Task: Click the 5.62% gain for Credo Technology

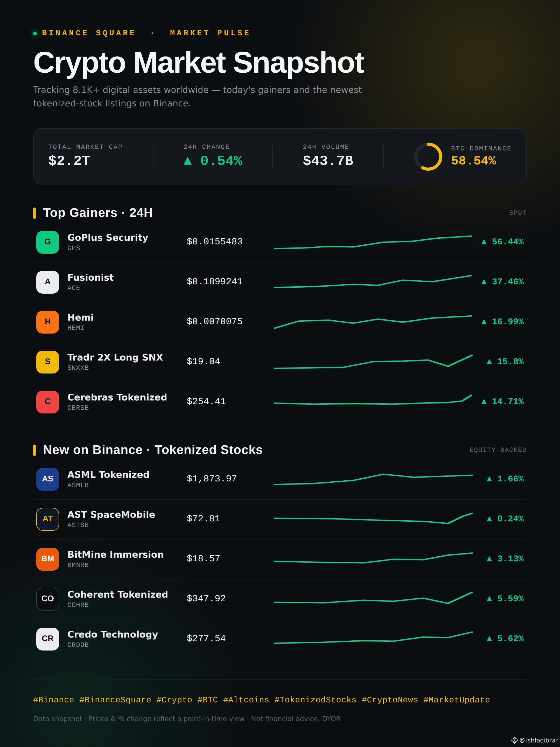Action: pos(505,639)
